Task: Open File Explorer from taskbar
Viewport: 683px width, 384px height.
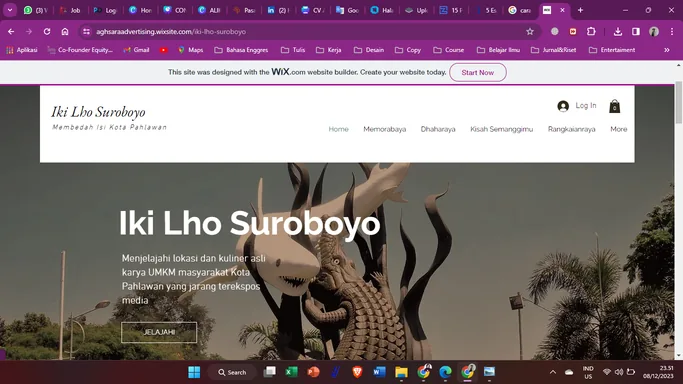Action: [401, 372]
